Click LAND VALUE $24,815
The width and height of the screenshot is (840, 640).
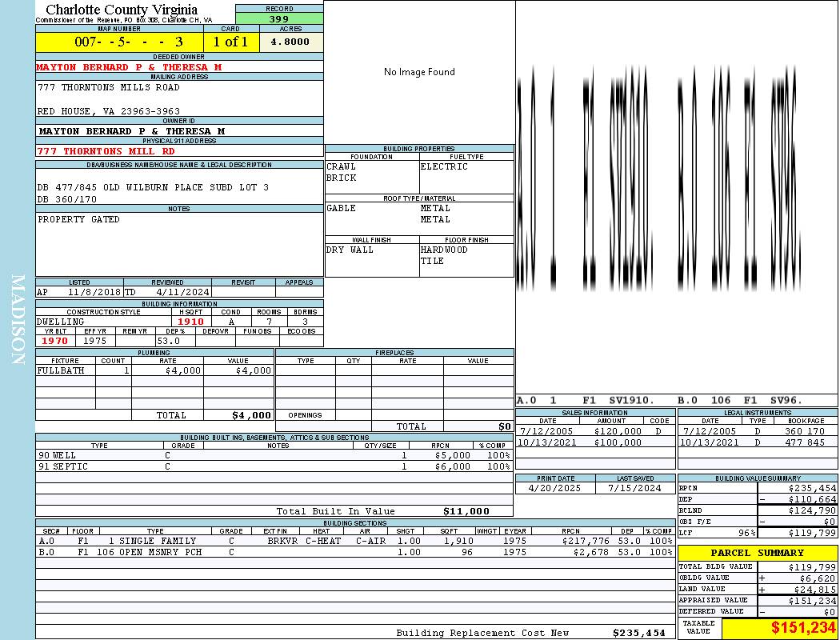(815, 590)
